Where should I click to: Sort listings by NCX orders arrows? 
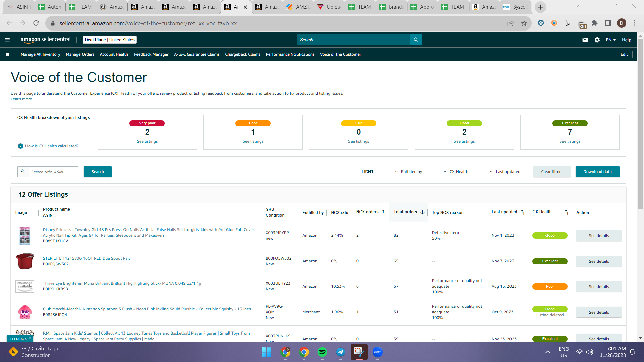[x=384, y=212]
